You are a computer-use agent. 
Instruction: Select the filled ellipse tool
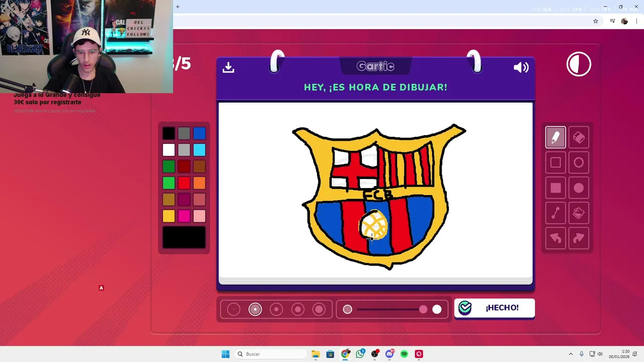(x=579, y=188)
